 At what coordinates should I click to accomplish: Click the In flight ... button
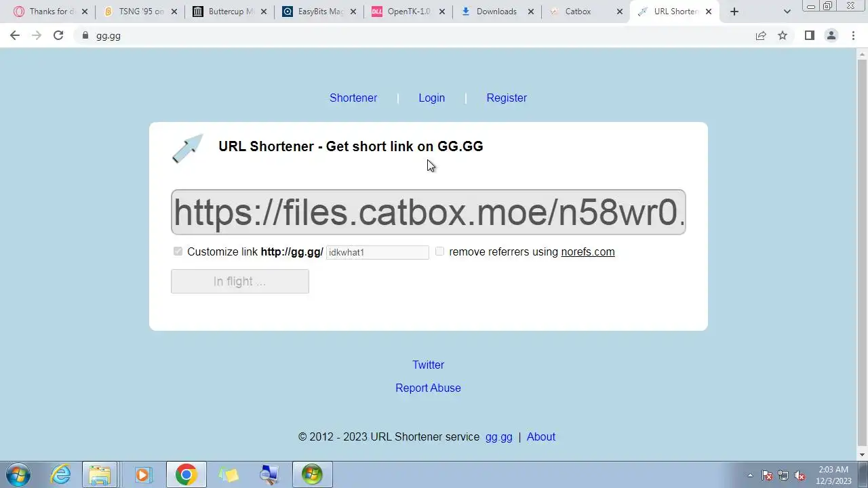point(240,281)
